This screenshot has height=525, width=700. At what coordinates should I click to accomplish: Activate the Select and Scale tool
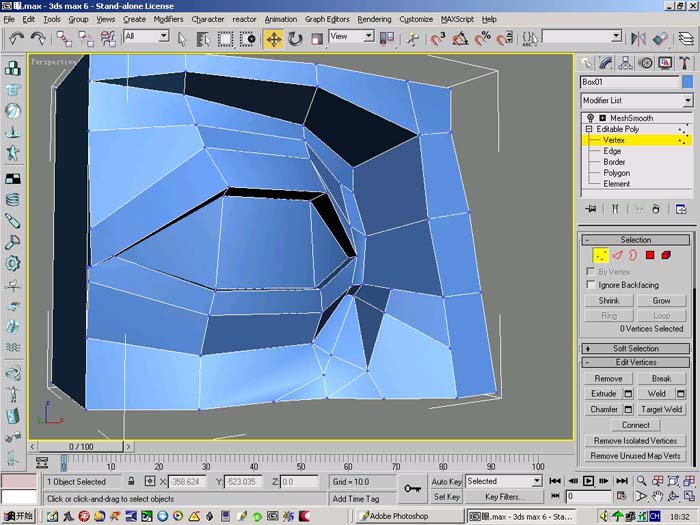[x=317, y=39]
